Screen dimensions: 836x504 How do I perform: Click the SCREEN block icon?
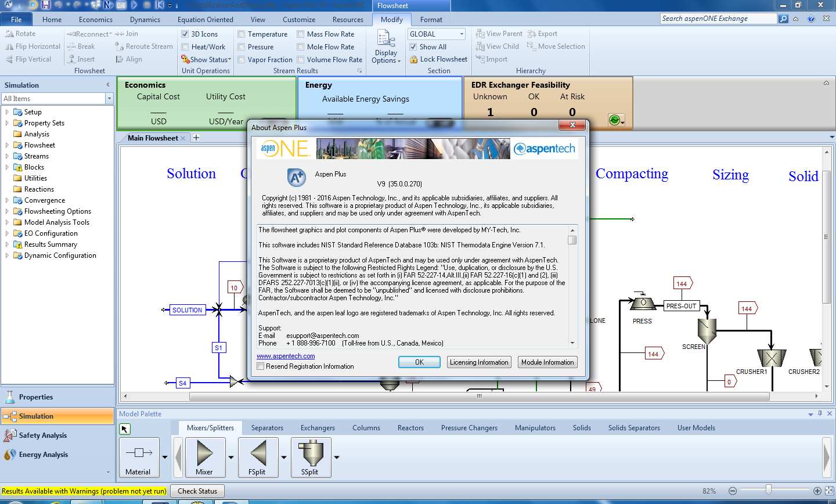(x=707, y=332)
